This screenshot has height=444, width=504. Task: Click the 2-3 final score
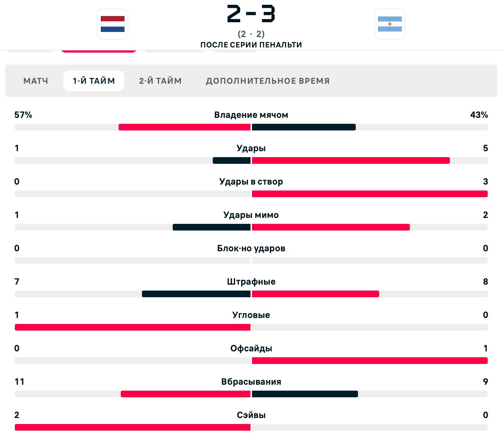coord(251,14)
